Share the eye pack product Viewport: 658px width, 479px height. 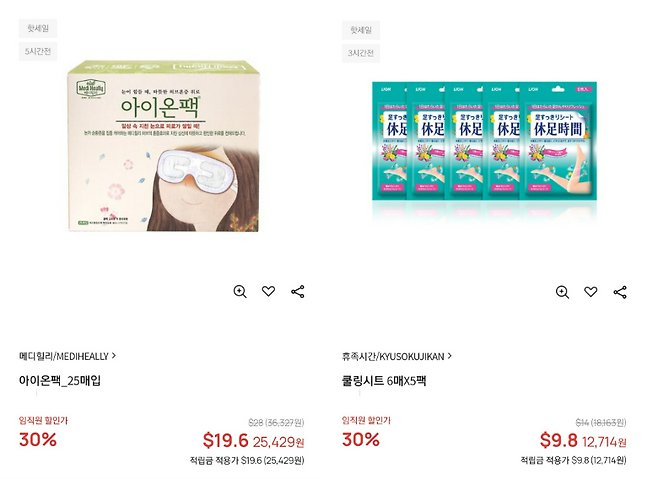pos(297,292)
